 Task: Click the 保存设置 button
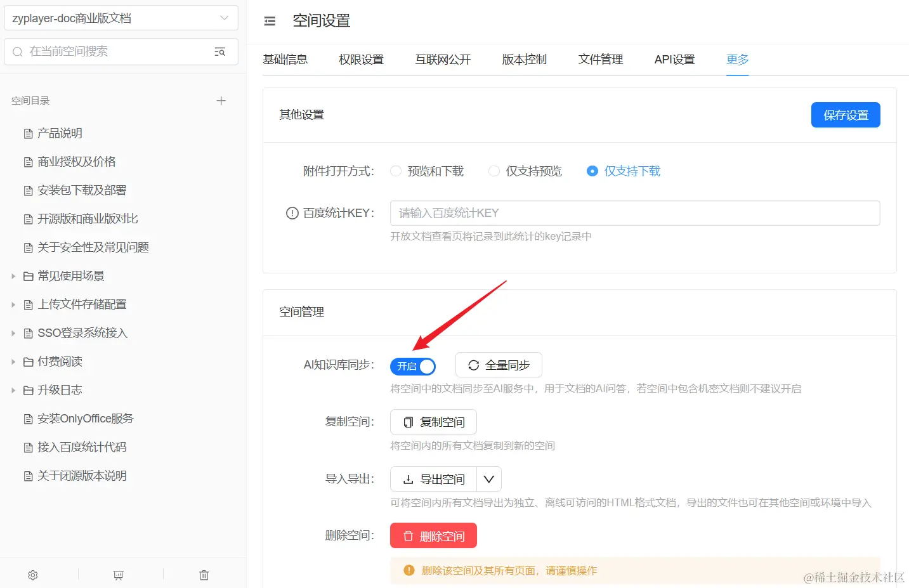[x=846, y=115]
